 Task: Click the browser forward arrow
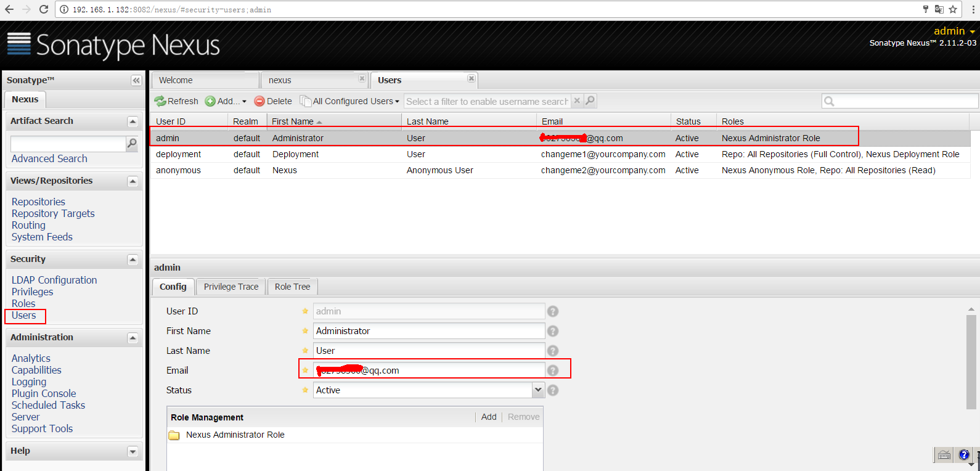pyautogui.click(x=27, y=9)
